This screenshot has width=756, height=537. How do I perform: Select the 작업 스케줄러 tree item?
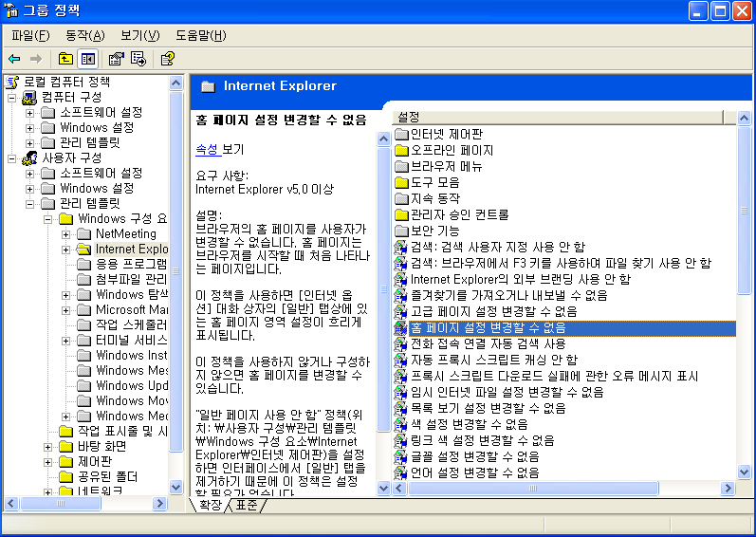coord(131,325)
